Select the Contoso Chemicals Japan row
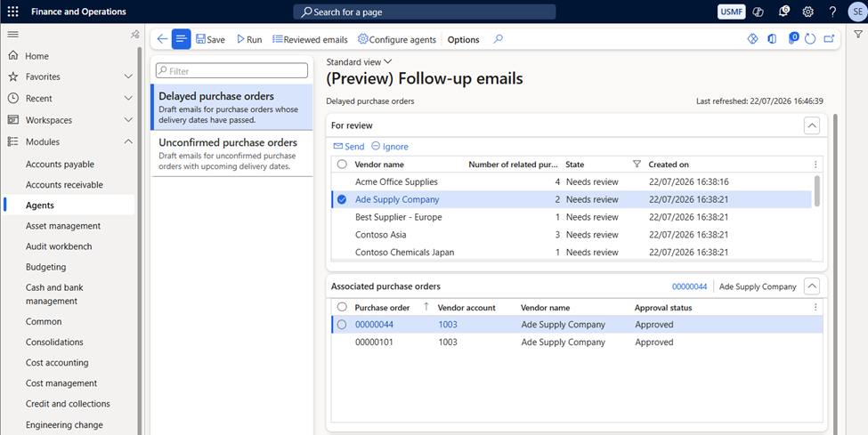868x435 pixels. tap(572, 253)
